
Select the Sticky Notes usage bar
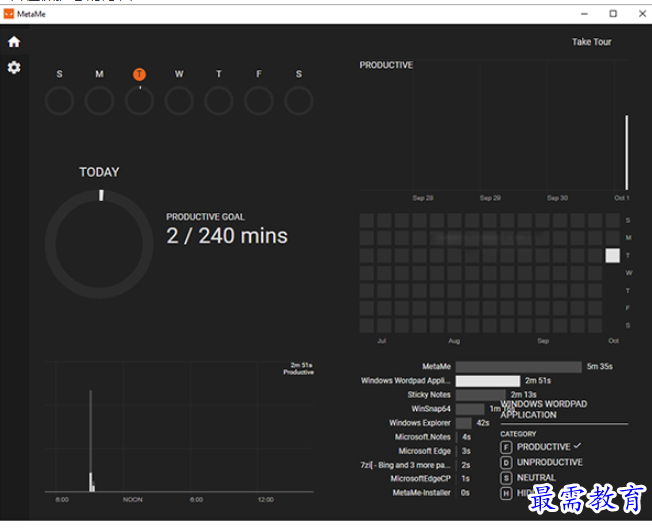point(481,395)
